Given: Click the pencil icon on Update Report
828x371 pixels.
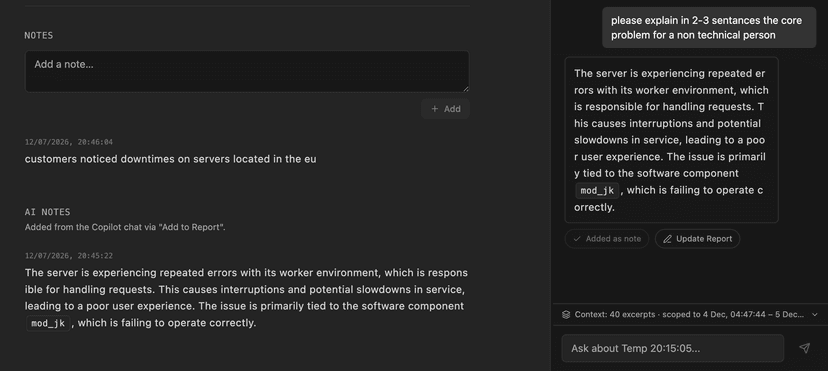Looking at the screenshot, I should [x=667, y=239].
